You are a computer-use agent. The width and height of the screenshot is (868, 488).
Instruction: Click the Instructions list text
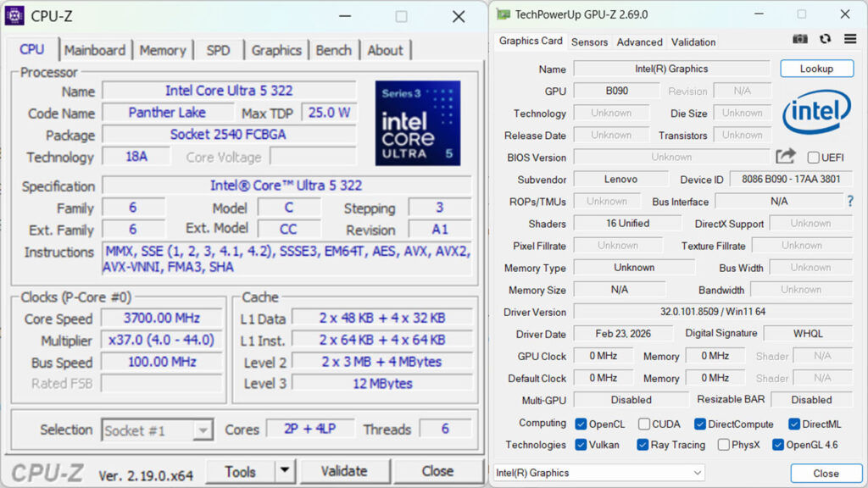(287, 259)
